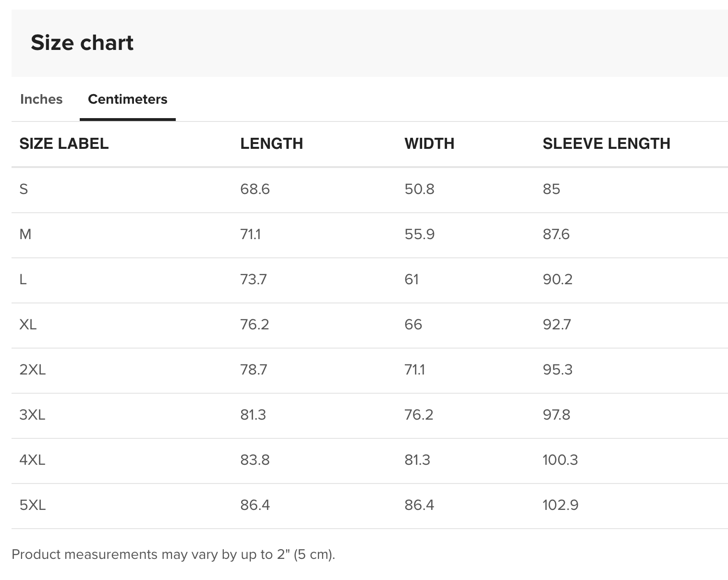This screenshot has width=728, height=580.
Task: Select the 4XL size row label
Action: 32,460
